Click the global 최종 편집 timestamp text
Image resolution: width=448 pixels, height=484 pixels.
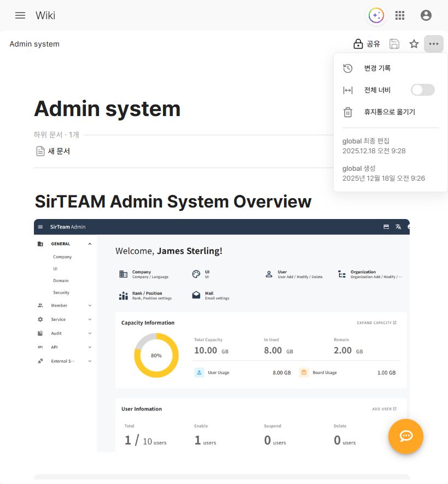point(374,146)
